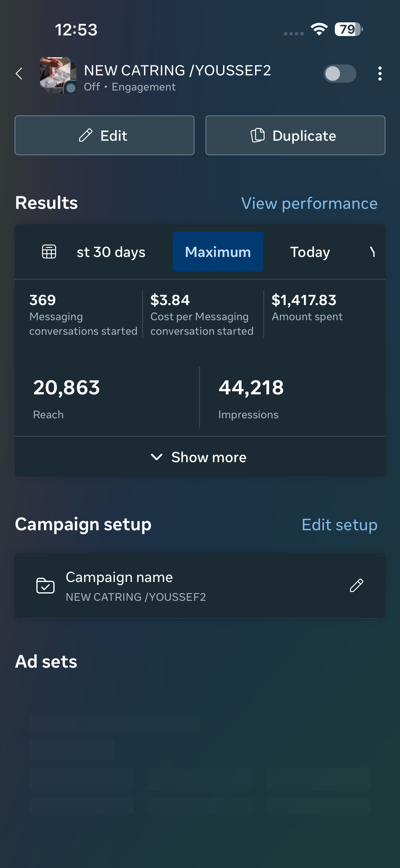Tap the battery indicator showing 79
Image resolution: width=400 pixels, height=868 pixels.
coord(348,29)
